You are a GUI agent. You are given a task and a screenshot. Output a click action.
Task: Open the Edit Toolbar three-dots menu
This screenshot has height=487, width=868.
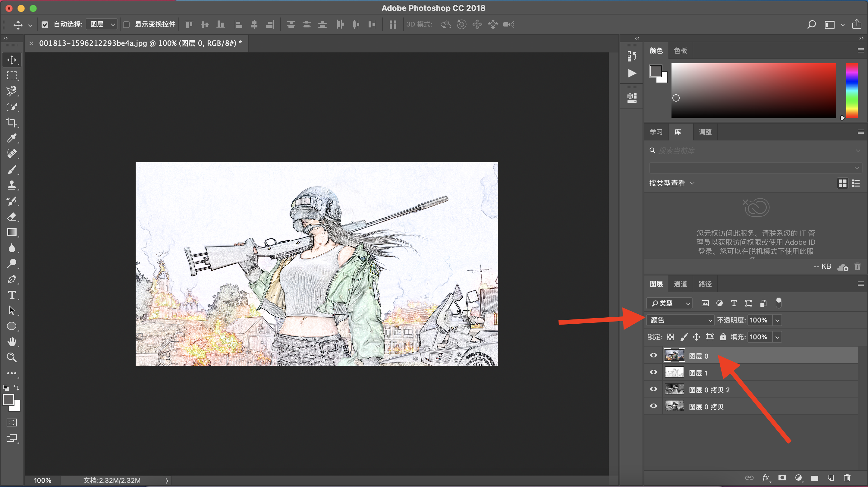pyautogui.click(x=12, y=373)
